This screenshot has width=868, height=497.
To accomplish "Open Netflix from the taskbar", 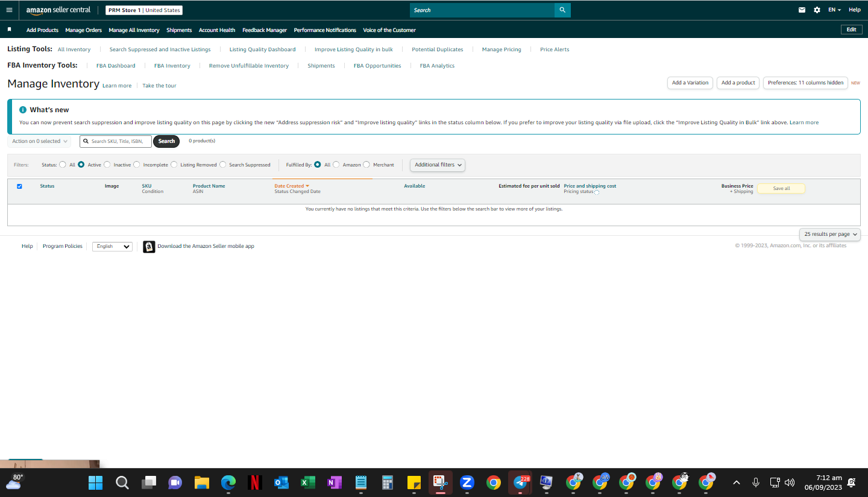I will tap(254, 483).
